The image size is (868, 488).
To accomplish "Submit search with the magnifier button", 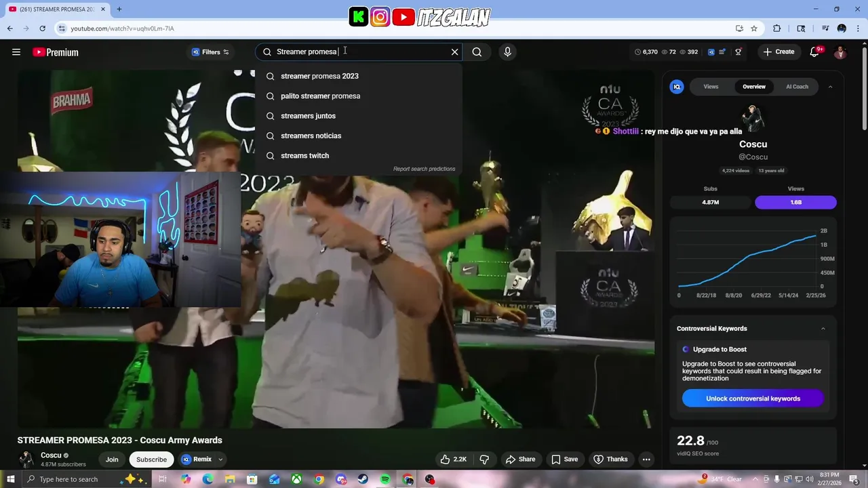I will tap(477, 52).
